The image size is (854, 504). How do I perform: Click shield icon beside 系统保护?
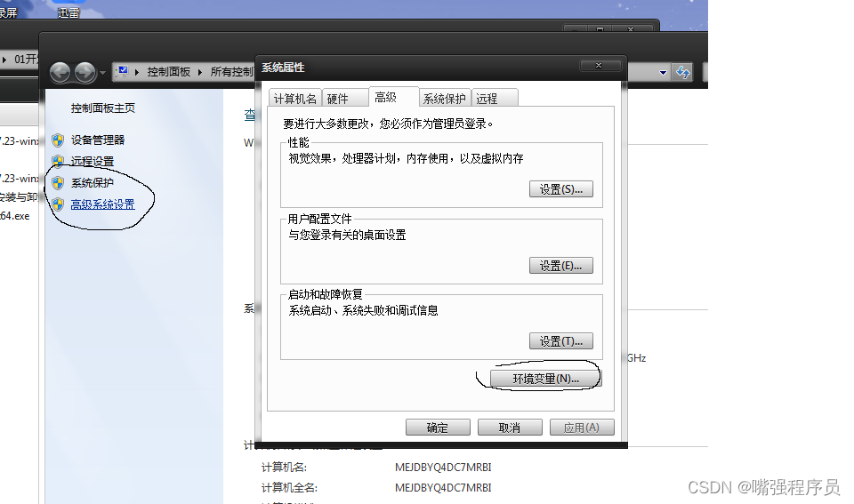[58, 183]
